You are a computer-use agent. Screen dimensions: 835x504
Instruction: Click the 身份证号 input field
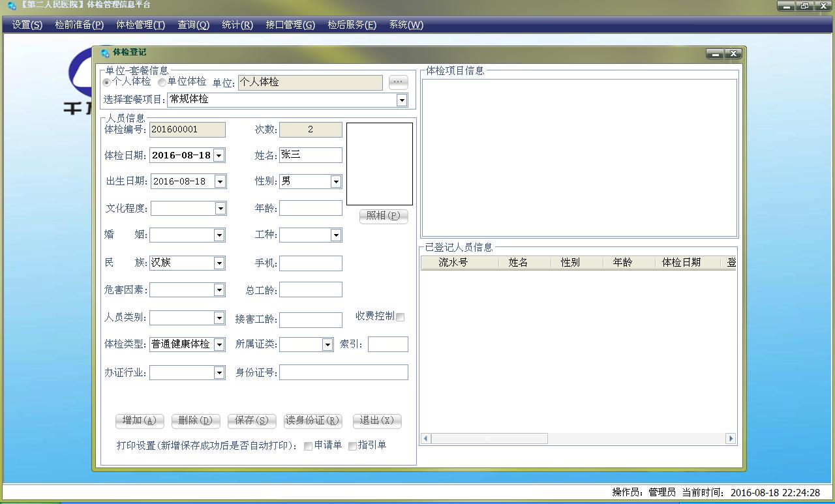click(343, 372)
